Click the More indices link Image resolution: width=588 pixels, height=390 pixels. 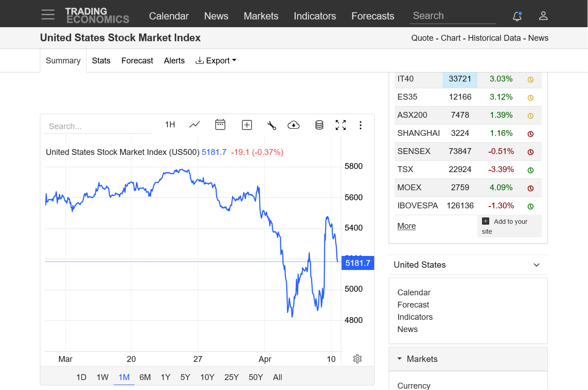[x=406, y=226]
